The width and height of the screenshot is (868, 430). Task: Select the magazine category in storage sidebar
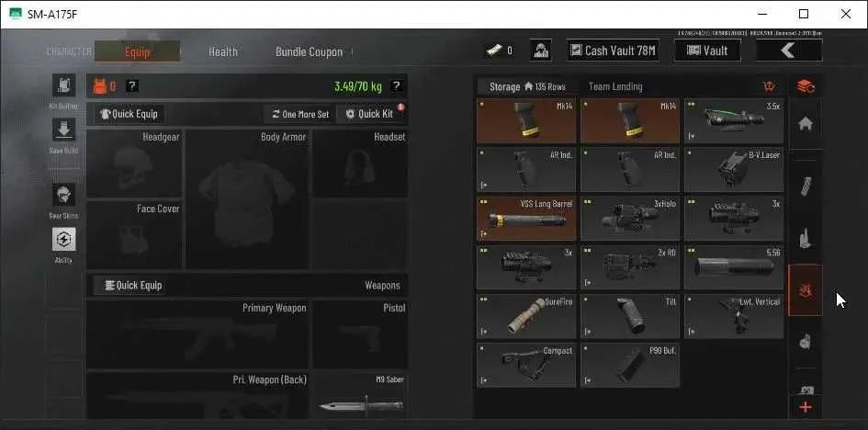(806, 186)
